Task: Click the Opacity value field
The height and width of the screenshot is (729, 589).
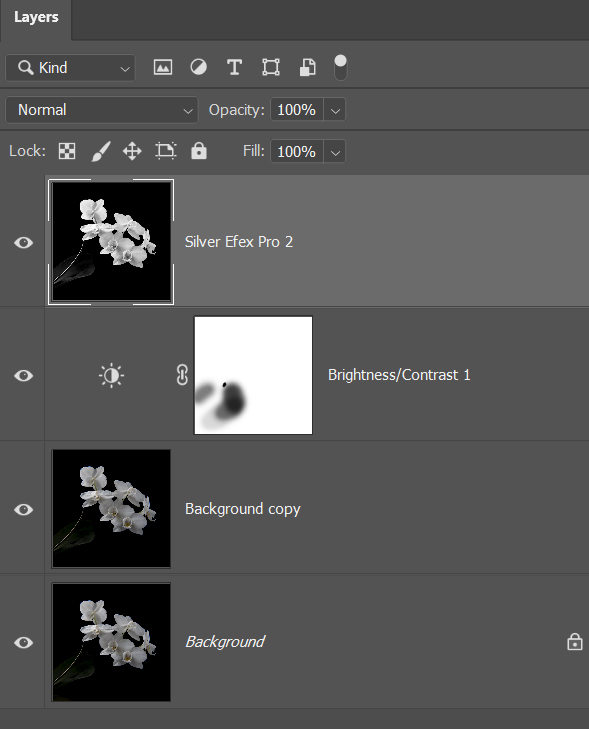Action: coord(297,110)
